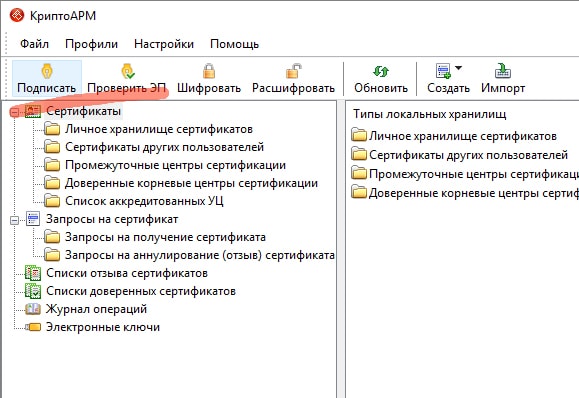Open the Настройки menu
Image resolution: width=579 pixels, height=398 pixels.
tap(164, 44)
